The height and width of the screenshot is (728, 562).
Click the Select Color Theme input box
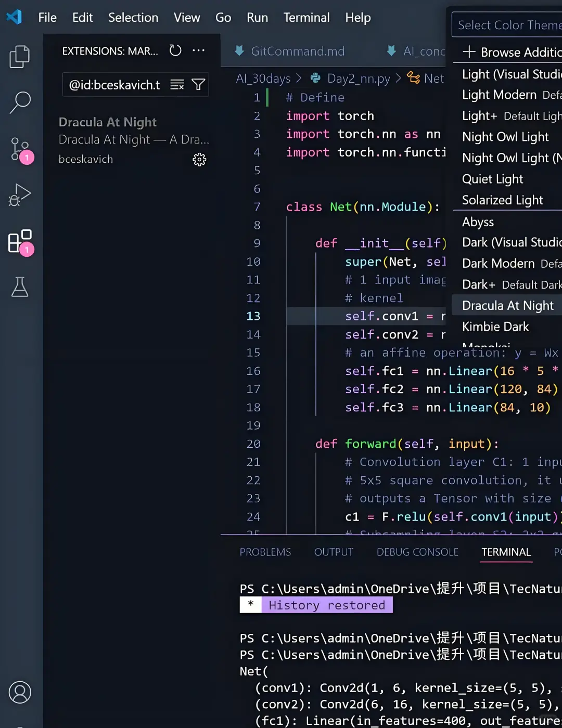(507, 24)
